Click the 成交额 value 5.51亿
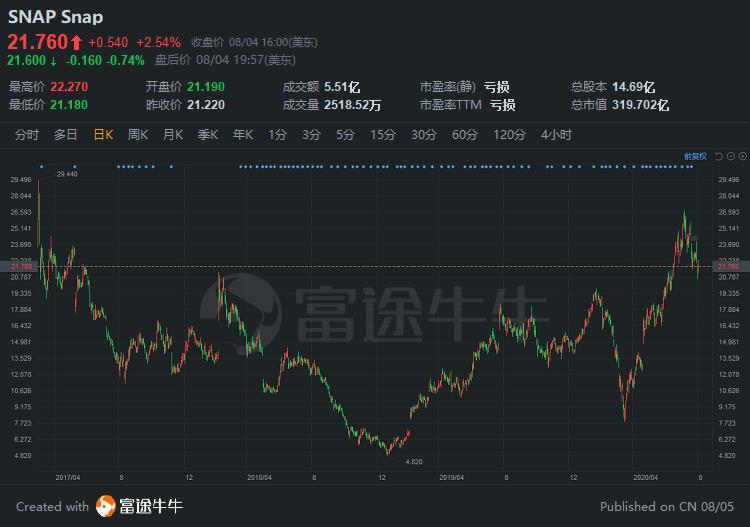Screen dimensions: 750x527 pyautogui.click(x=342, y=87)
